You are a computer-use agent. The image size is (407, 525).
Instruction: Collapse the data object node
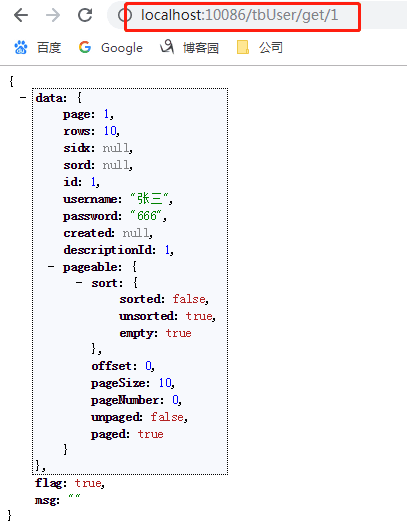[23, 98]
